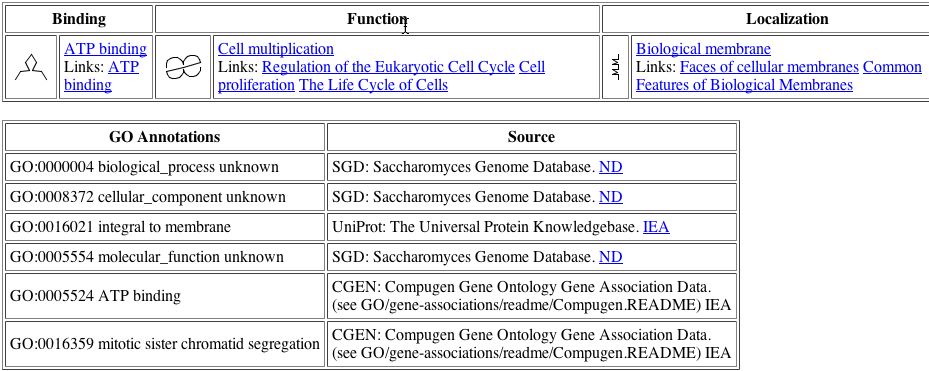Click the cell multiplication icon
929x371 pixels.
[183, 67]
